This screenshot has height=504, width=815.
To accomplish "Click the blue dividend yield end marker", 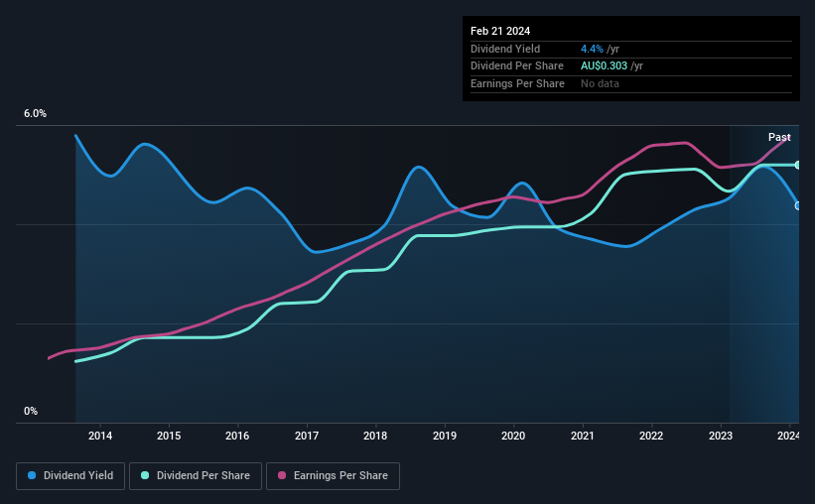I will tap(798, 205).
